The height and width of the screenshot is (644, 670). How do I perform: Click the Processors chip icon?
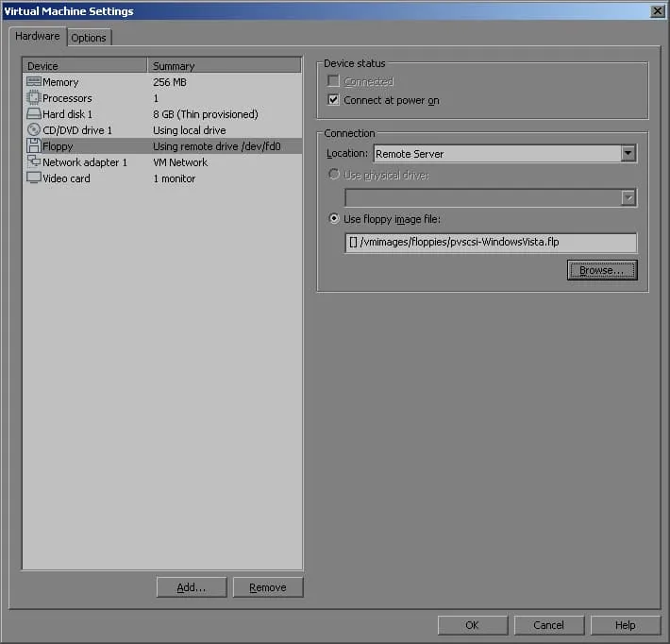coord(34,98)
